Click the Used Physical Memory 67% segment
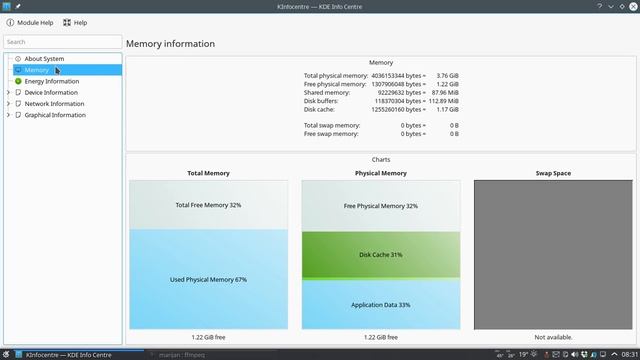The height and width of the screenshot is (360, 640). click(x=209, y=280)
